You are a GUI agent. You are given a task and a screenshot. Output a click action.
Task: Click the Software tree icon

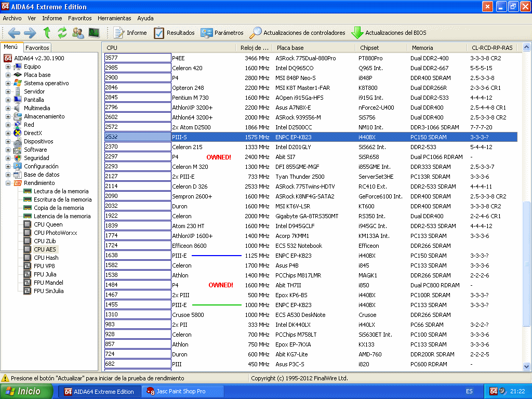[x=18, y=150]
